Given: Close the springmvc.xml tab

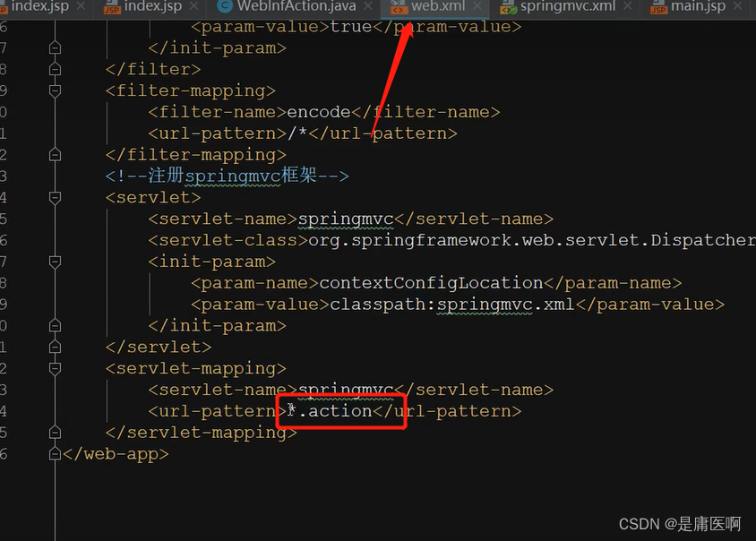Looking at the screenshot, I should (x=627, y=6).
